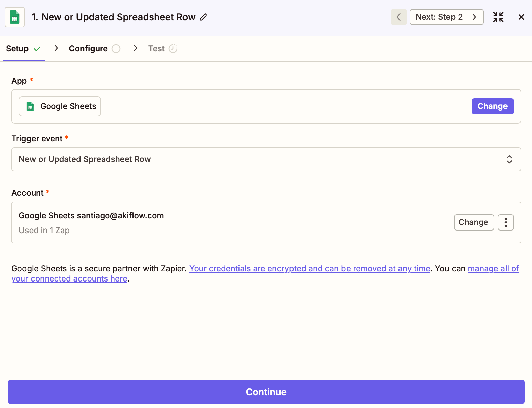Go to previous step arrow button
The width and height of the screenshot is (532, 408).
[x=398, y=17]
